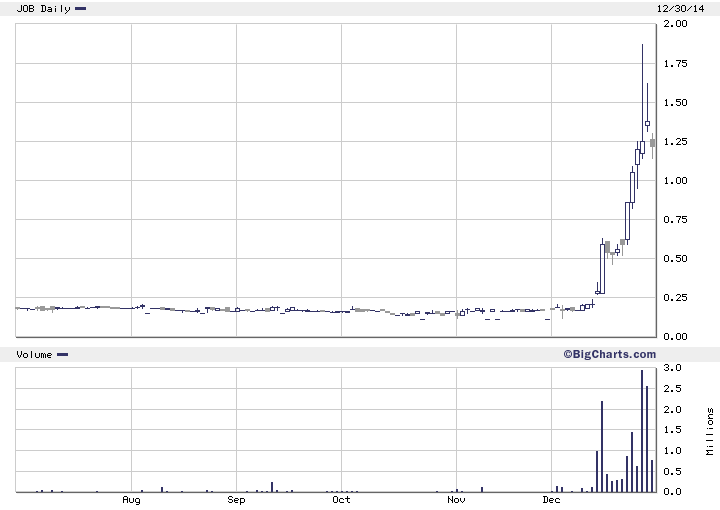Viewport: 720px width, 510px height.
Task: Click the mid-December volume bar reaching 2.2 million
Action: (x=602, y=447)
